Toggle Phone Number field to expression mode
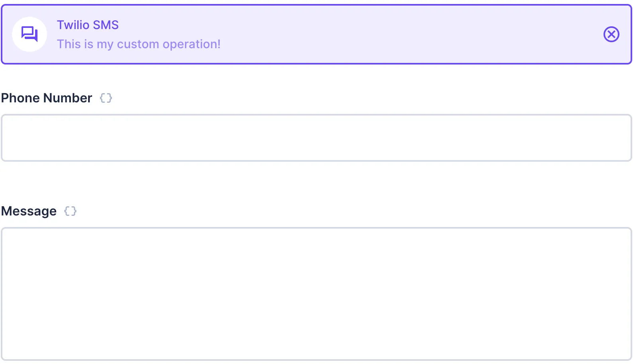The image size is (633, 364). tap(106, 98)
